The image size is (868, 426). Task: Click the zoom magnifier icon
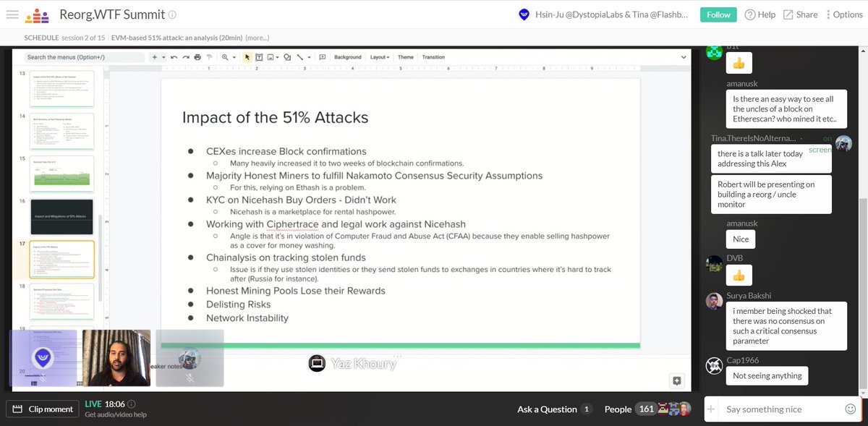point(226,57)
